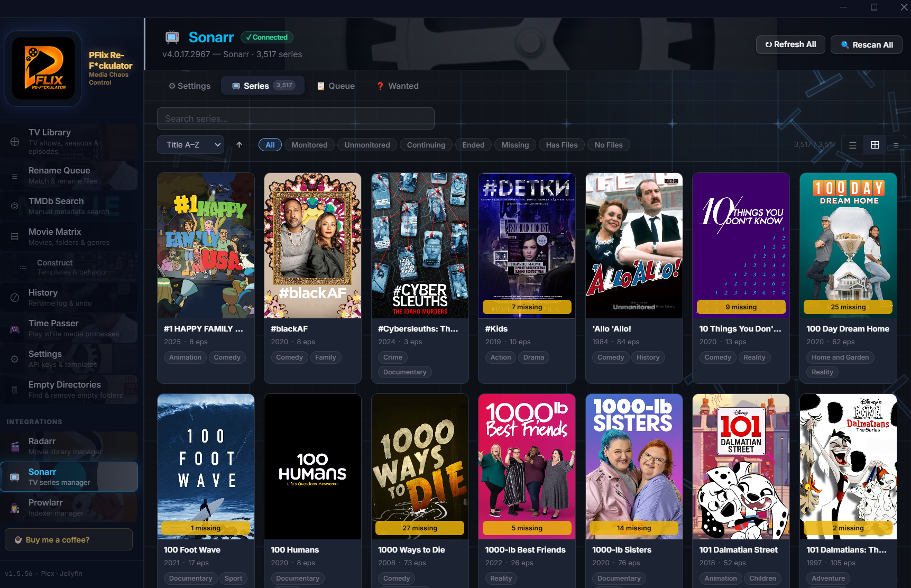The image size is (911, 588).
Task: Open the Queue tab
Action: pos(336,86)
